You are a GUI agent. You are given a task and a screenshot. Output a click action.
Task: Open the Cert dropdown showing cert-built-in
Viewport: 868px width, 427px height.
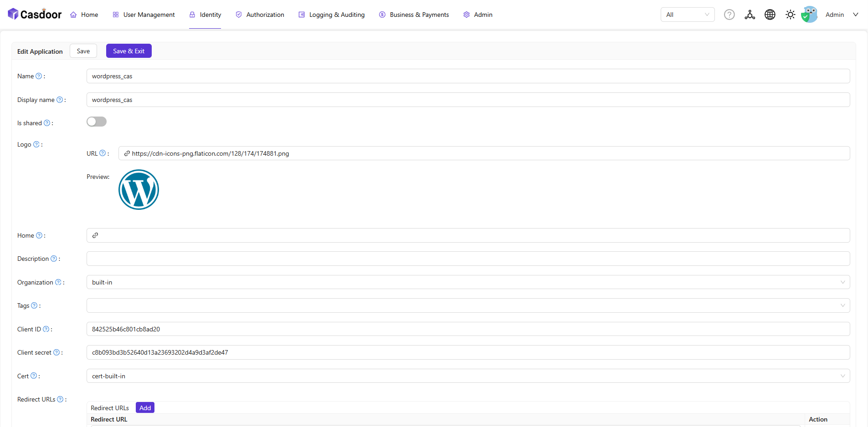(468, 376)
